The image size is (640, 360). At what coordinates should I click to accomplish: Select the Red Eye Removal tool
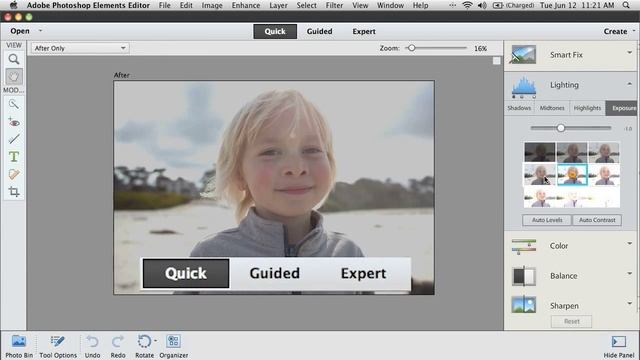14,122
